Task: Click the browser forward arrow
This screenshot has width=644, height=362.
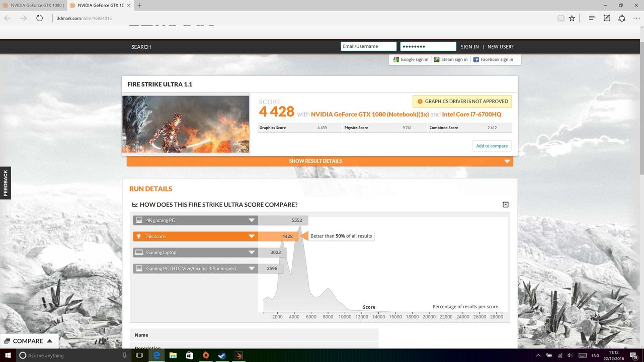Action: click(x=23, y=18)
